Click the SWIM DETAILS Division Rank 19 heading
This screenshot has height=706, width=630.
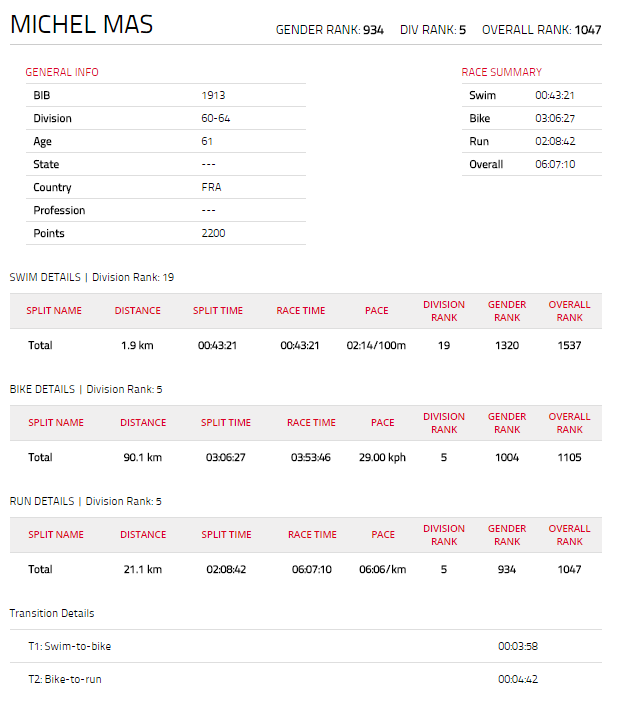(x=92, y=277)
